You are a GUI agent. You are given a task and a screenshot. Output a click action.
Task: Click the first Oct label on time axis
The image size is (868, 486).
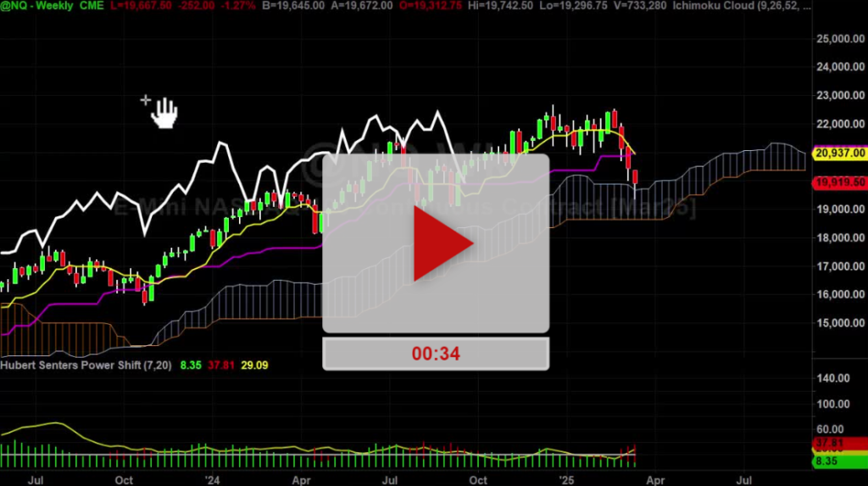pos(124,479)
